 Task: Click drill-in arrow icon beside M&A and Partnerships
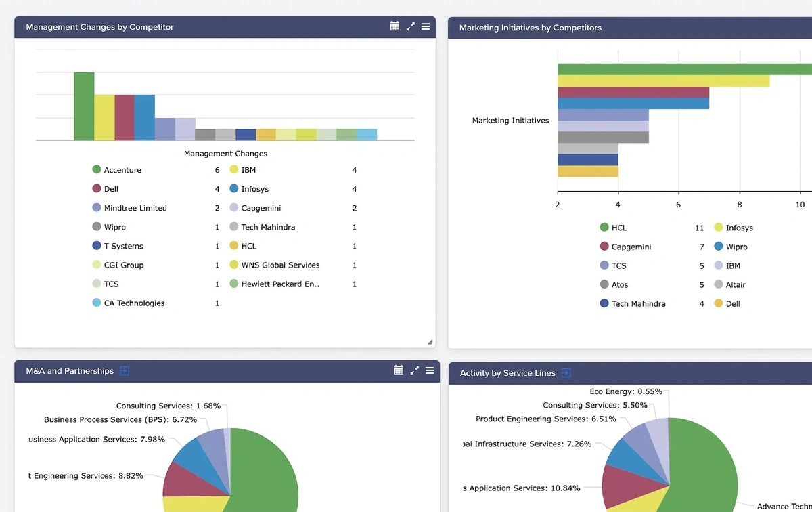click(x=125, y=370)
